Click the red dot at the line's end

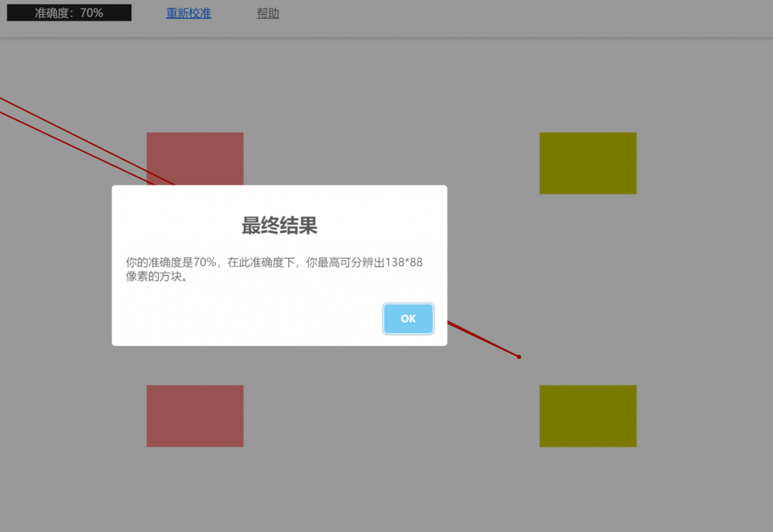coord(519,357)
